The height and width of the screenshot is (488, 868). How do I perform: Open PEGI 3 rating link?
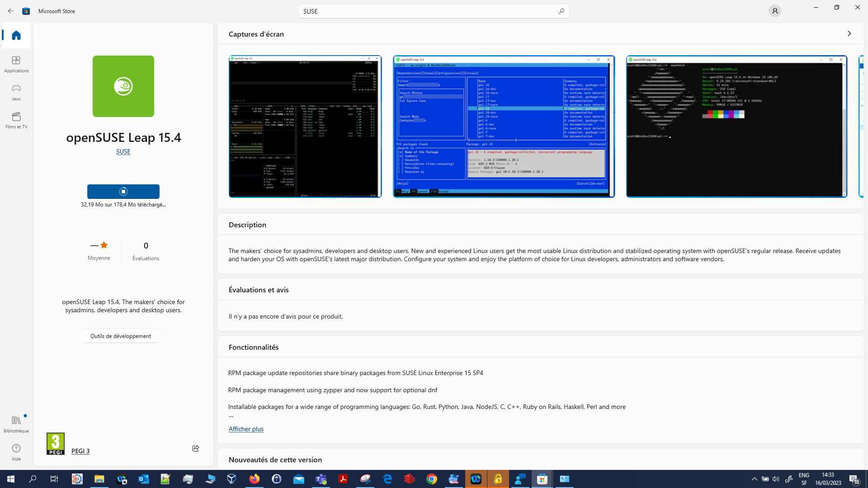(80, 450)
